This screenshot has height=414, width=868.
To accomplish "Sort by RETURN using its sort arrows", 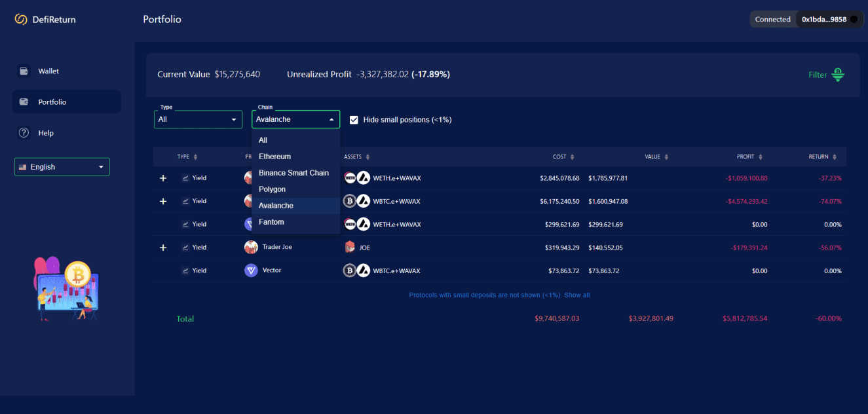I will tap(835, 157).
